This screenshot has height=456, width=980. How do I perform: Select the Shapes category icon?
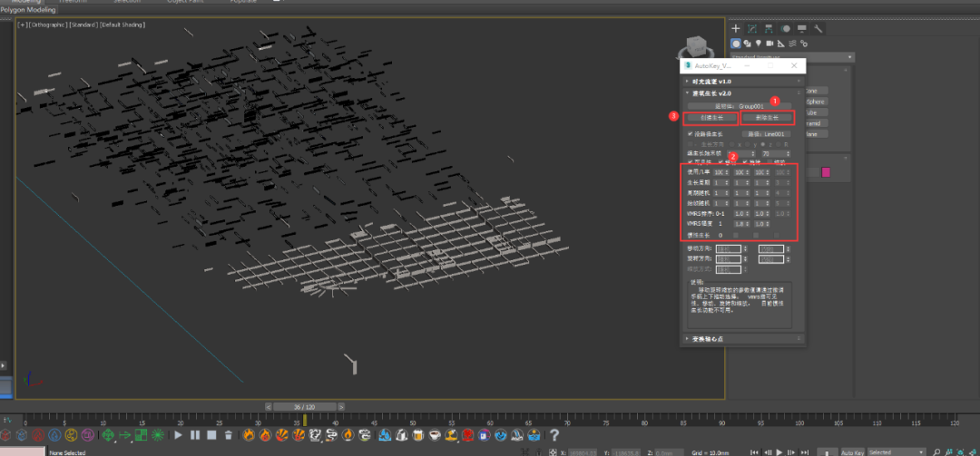748,44
